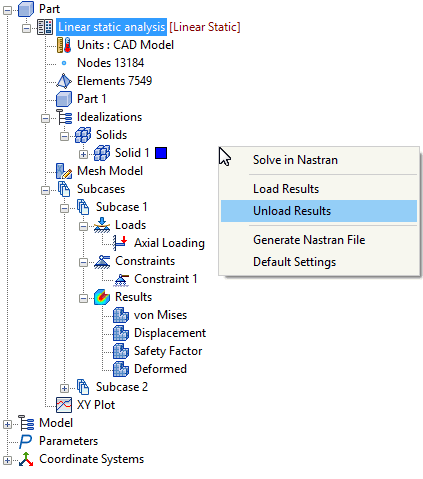Select the Axial Loading force icon
The height and width of the screenshot is (479, 423).
(x=120, y=243)
